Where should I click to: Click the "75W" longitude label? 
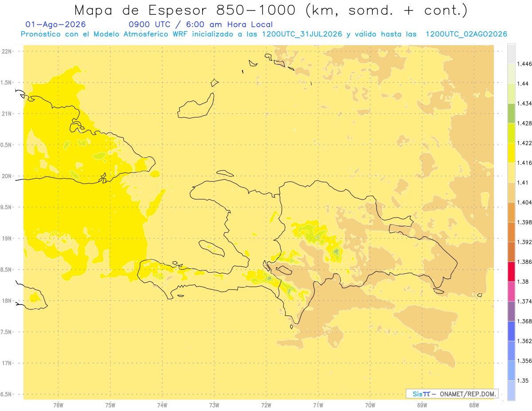[110, 405]
